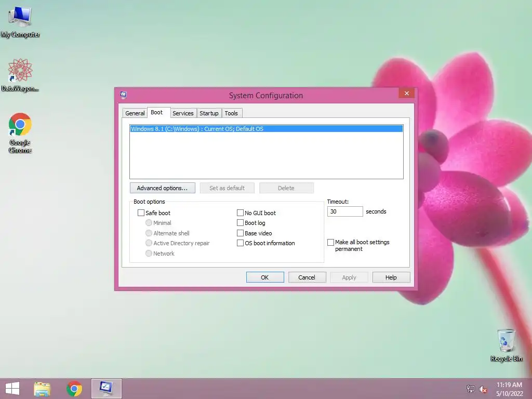This screenshot has width=532, height=399.
Task: Confirm with the OK button
Action: tap(265, 277)
